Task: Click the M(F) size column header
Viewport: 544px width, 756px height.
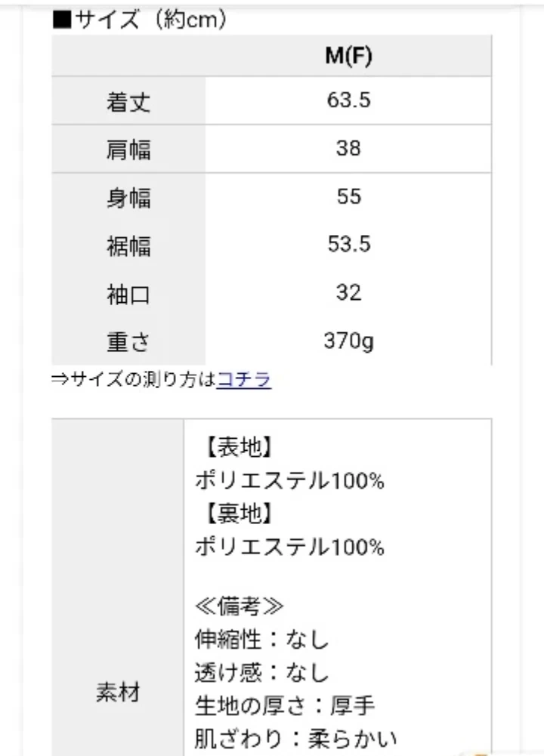Action: pyautogui.click(x=348, y=57)
